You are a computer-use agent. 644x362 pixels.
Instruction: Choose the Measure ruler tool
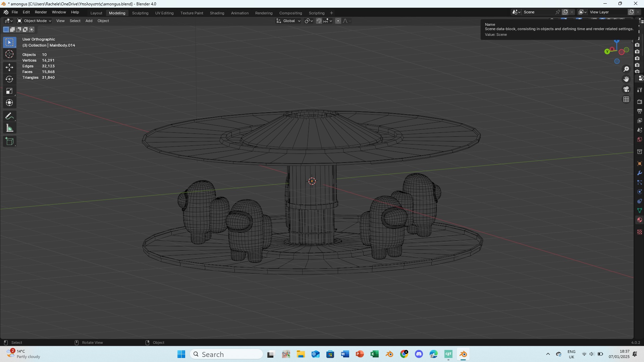(x=9, y=128)
